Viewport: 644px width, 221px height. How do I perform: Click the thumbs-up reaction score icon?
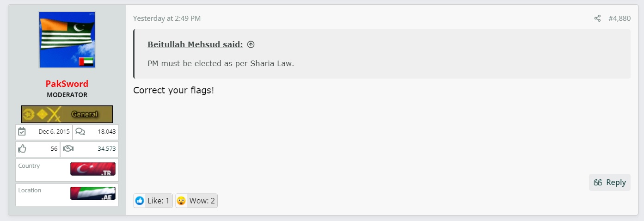(22, 149)
